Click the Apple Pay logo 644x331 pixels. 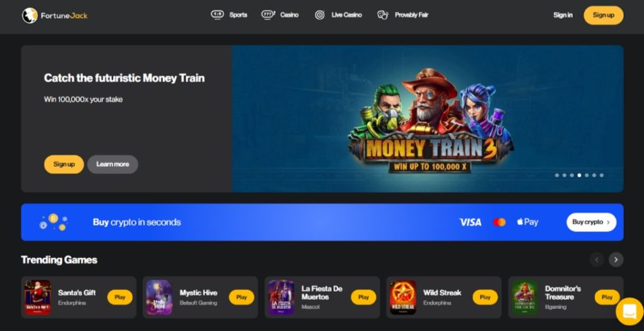point(528,222)
